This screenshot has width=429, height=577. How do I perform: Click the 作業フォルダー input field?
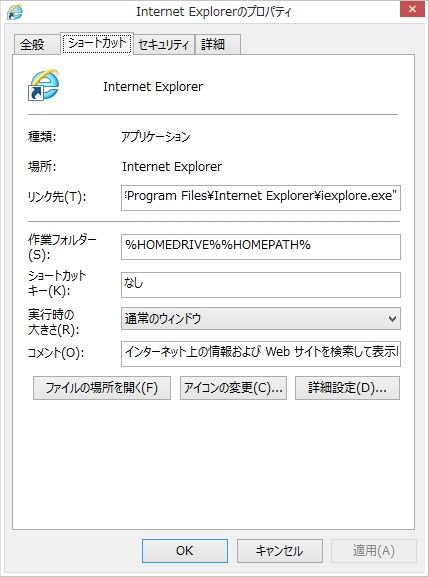click(260, 247)
